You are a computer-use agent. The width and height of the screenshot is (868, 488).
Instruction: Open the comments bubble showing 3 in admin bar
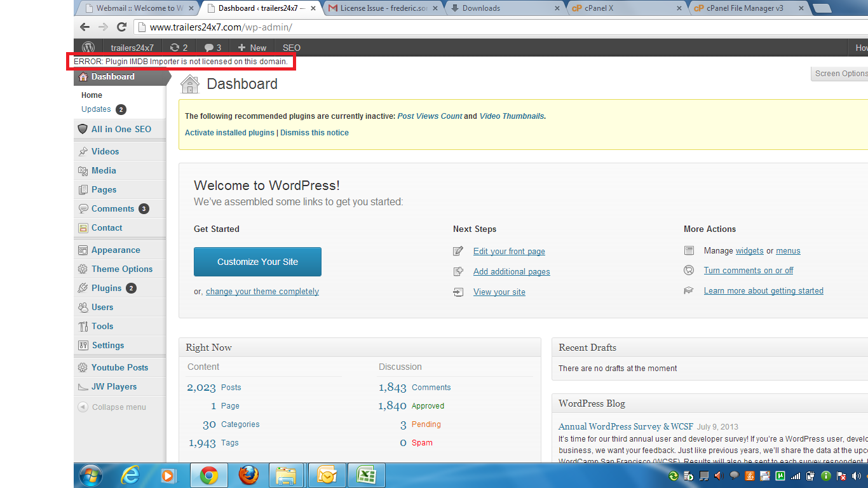212,48
